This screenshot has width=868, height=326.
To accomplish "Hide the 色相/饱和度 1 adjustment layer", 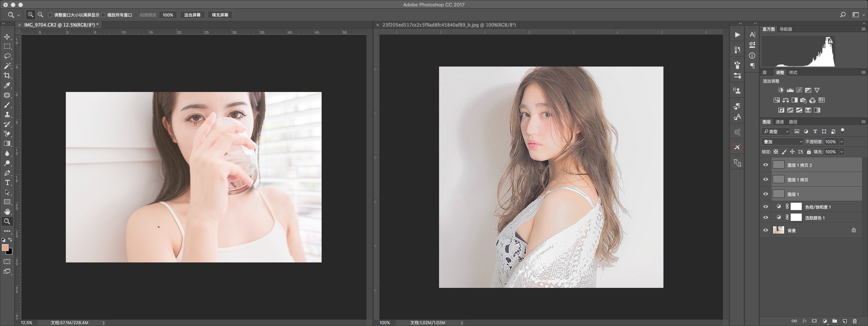I will (766, 207).
